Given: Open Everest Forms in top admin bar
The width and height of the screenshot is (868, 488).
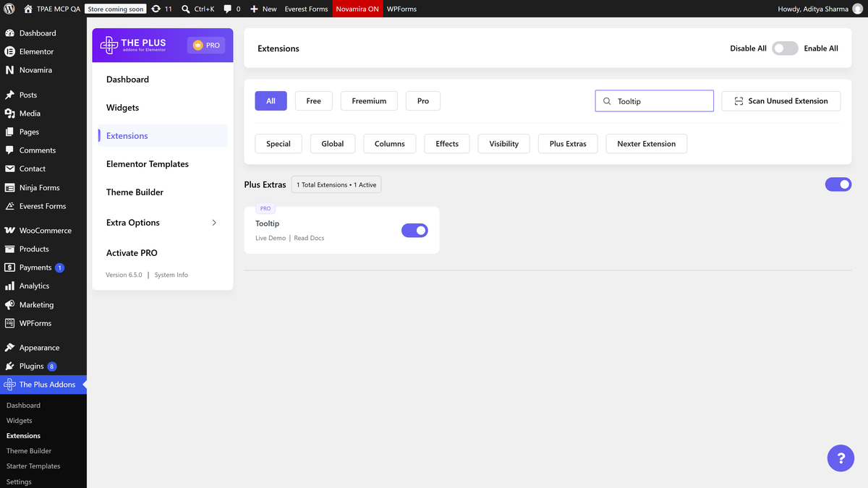Looking at the screenshot, I should [306, 9].
